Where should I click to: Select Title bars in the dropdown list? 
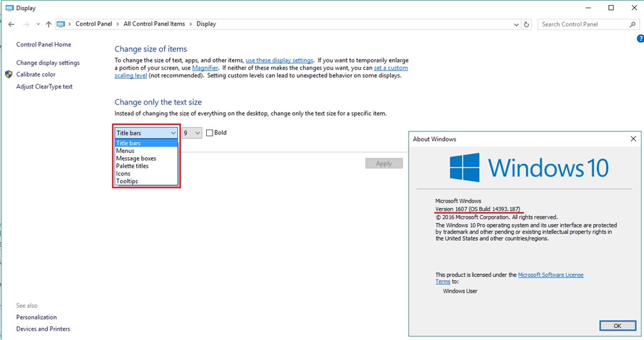pos(146,143)
